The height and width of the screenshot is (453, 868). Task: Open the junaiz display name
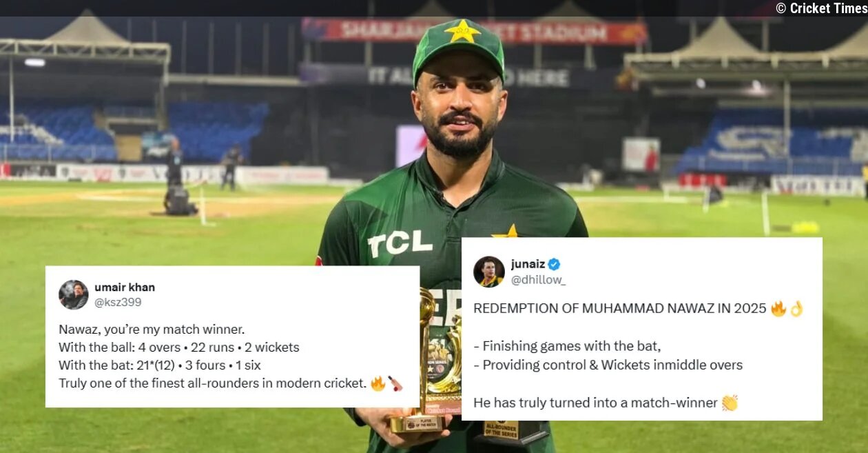[527, 264]
